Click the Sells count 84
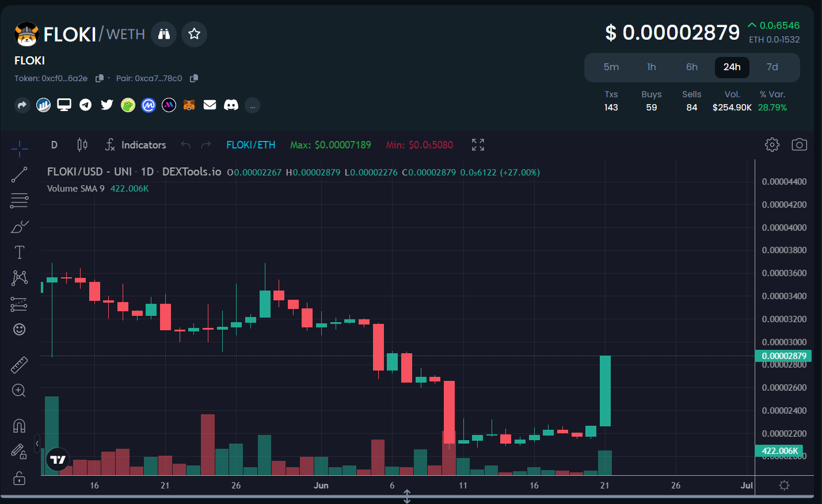822x504 pixels. [692, 108]
